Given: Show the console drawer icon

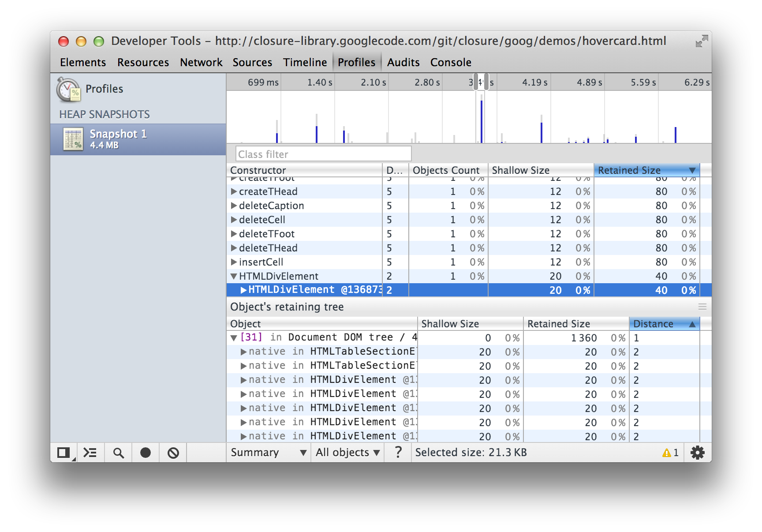Looking at the screenshot, I should tap(90, 453).
